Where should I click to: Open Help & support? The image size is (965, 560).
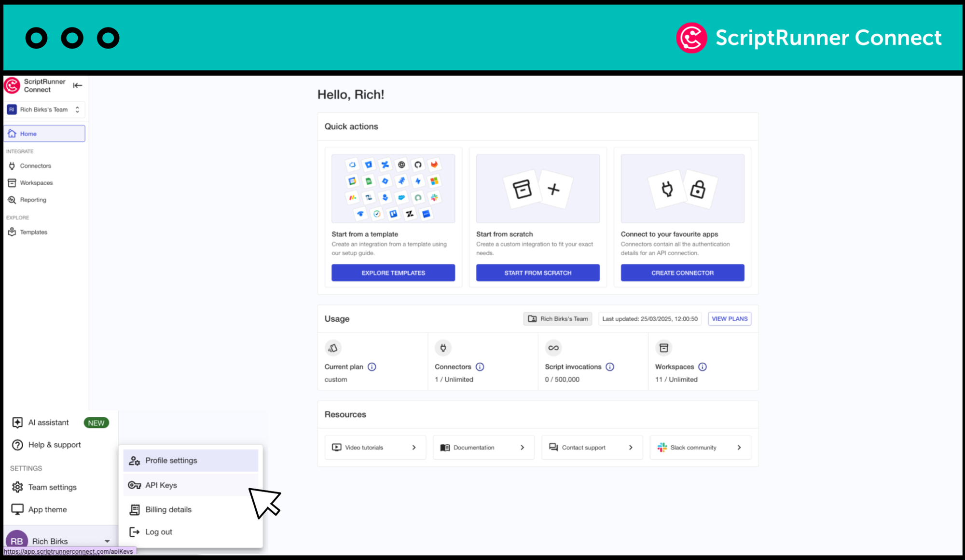pyautogui.click(x=54, y=445)
